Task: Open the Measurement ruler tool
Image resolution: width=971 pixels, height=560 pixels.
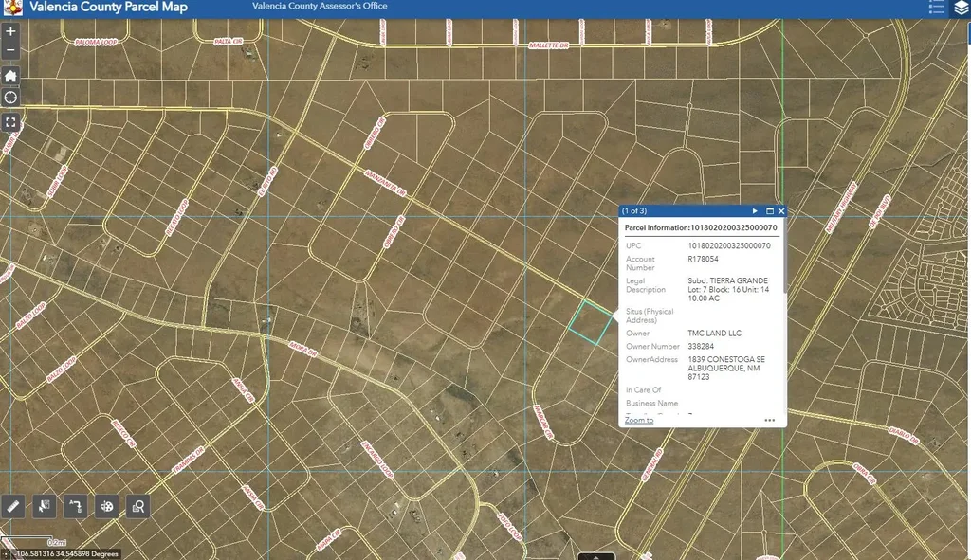Action: coord(13,506)
